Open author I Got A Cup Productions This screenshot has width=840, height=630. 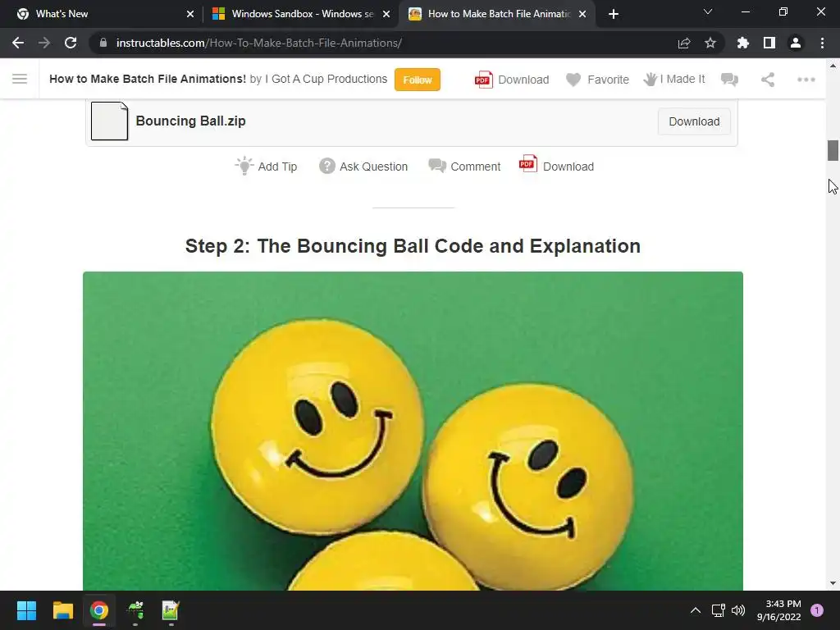click(x=326, y=80)
